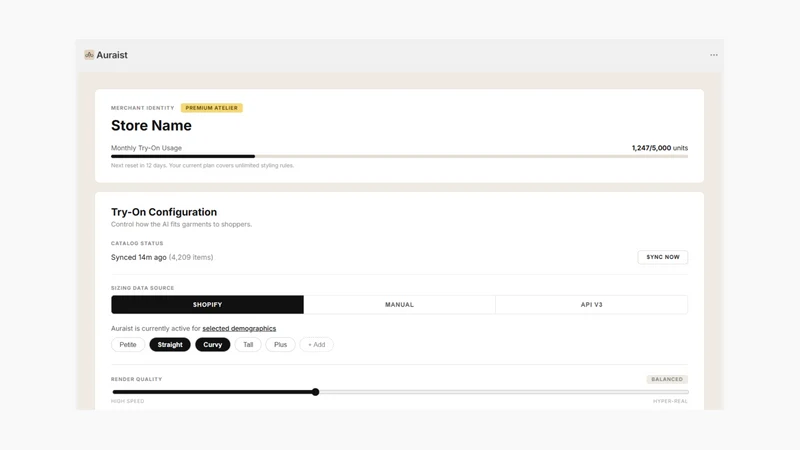Click the Next reset in 12 days note
Screen dimensions: 800x450
(x=203, y=165)
